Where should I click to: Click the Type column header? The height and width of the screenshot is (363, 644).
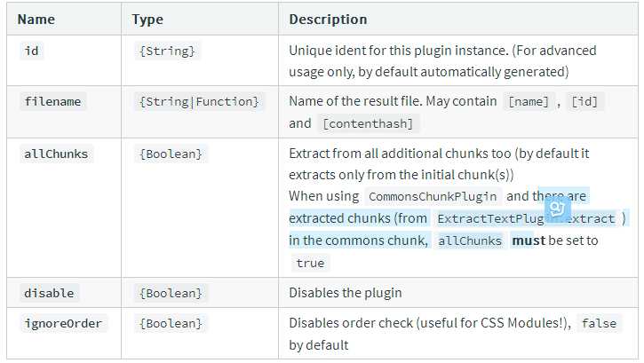tap(147, 20)
